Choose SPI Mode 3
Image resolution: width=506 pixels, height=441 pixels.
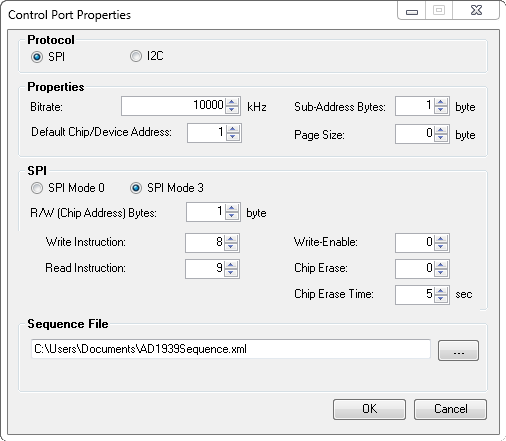[x=136, y=188]
